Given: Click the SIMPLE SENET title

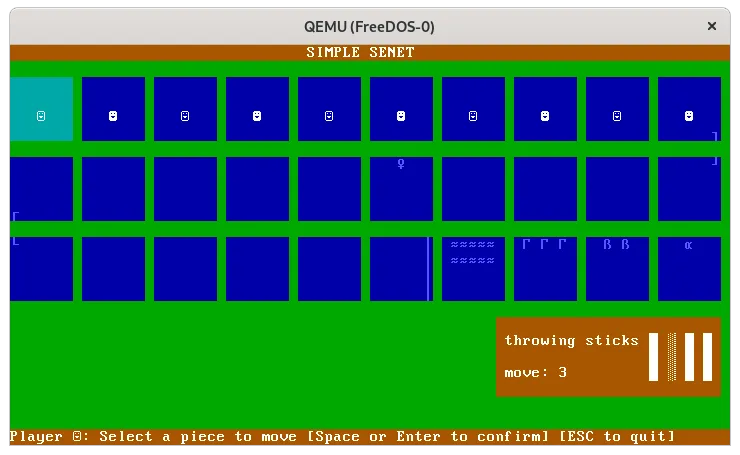Looking at the screenshot, I should point(361,52).
